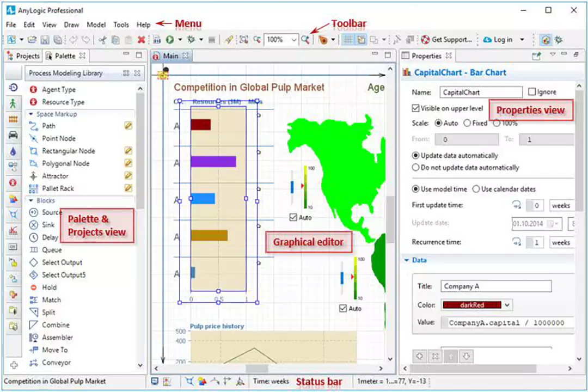Toggle the Ignore checkbox
The image size is (588, 392).
[x=532, y=92]
